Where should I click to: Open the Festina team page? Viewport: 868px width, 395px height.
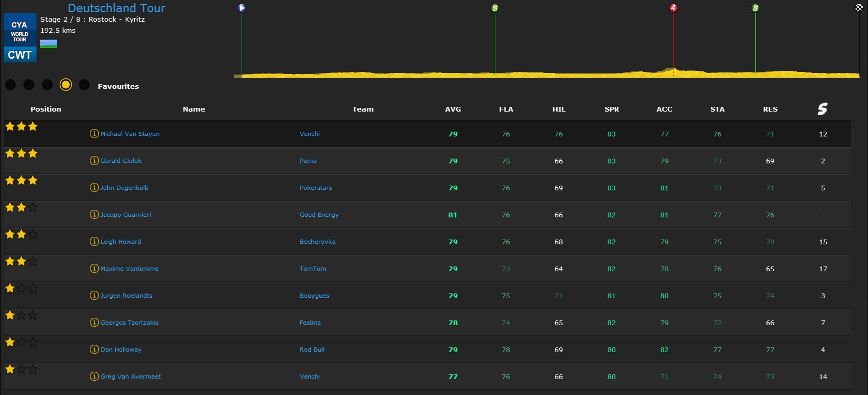310,323
